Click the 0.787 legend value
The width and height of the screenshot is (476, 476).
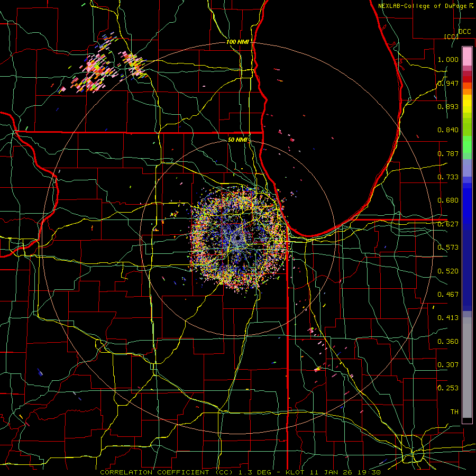448,153
